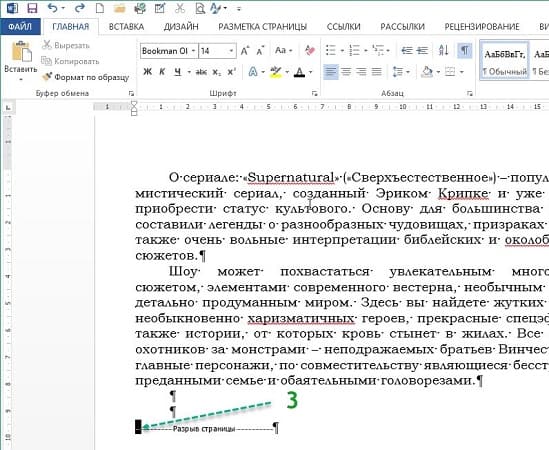Click the Копировать copy button

[x=70, y=61]
